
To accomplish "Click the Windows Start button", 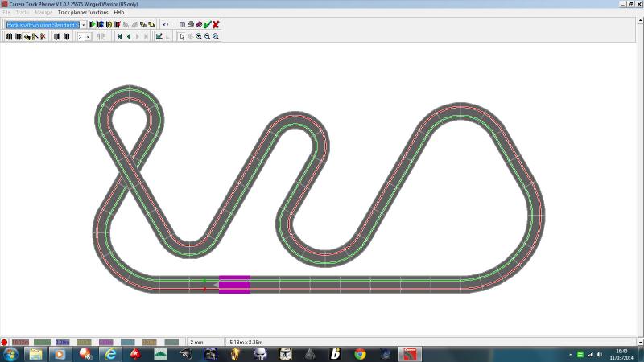I will click(10, 354).
